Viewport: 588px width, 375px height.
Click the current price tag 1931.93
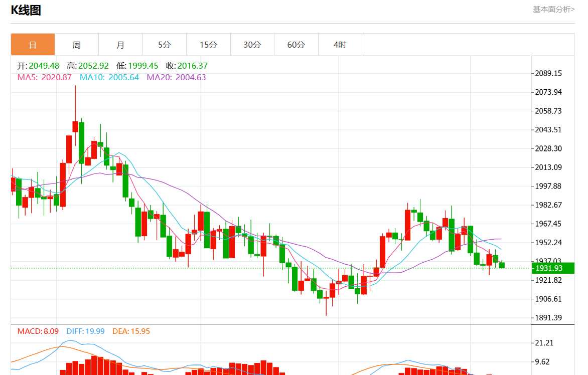553,268
